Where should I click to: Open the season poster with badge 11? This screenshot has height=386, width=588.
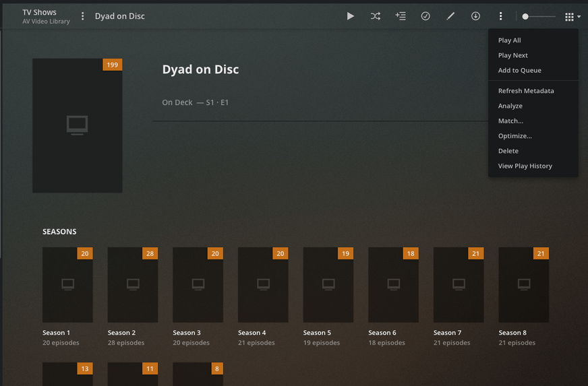tap(133, 374)
